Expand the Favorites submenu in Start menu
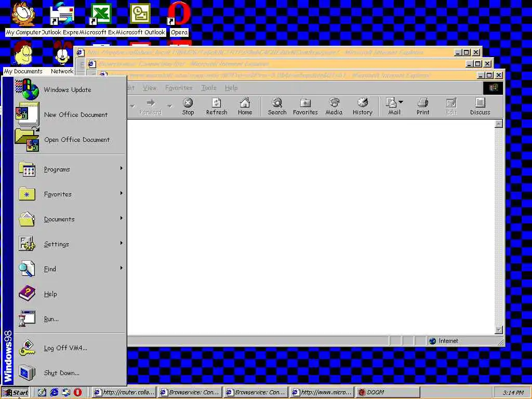Screen dimensions: 532x399 (70, 194)
